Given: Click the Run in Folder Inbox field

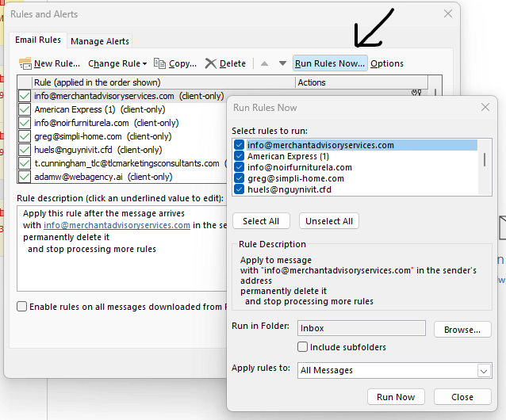Looking at the screenshot, I should point(361,328).
